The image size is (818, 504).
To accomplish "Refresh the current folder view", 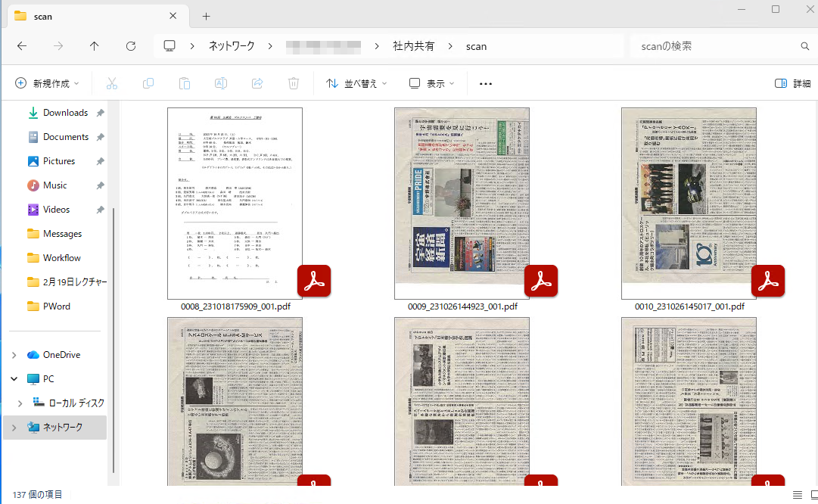I will click(131, 46).
